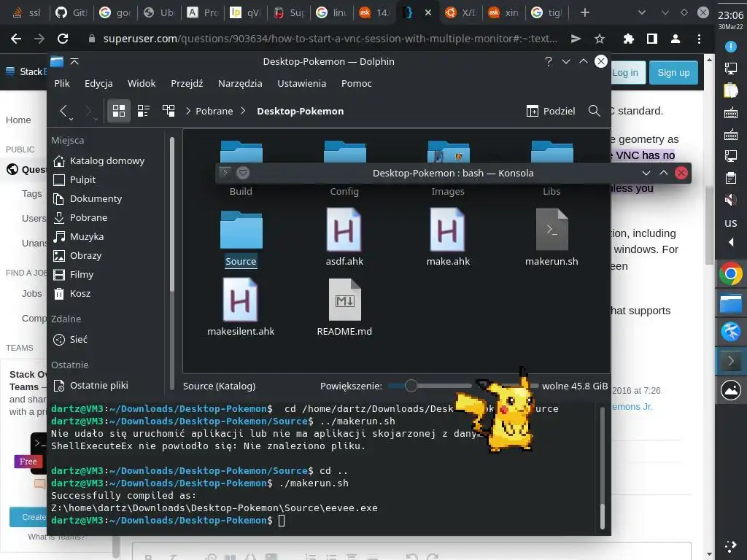Launch Chrome from the side dock
This screenshot has height=560, width=747.
pos(730,274)
